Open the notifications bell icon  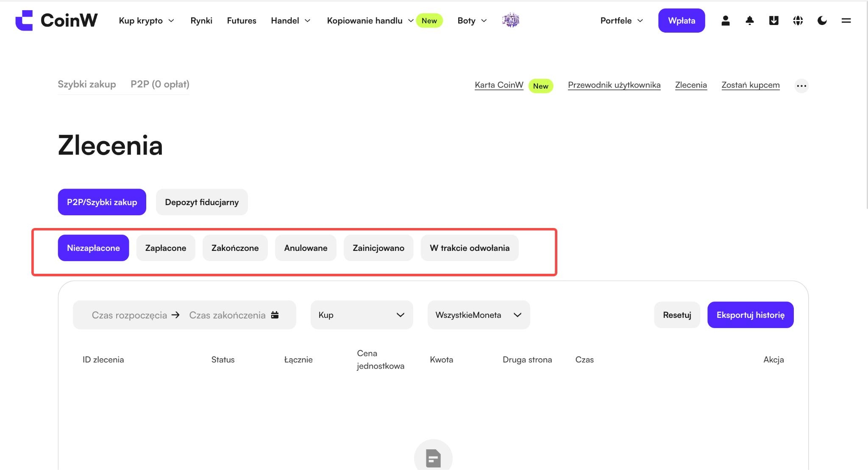tap(750, 20)
